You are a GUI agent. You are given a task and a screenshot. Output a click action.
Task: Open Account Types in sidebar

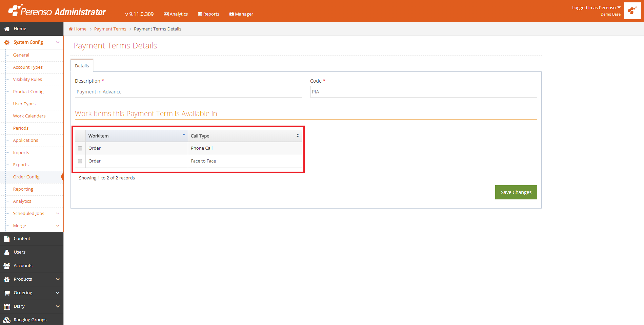coord(28,67)
